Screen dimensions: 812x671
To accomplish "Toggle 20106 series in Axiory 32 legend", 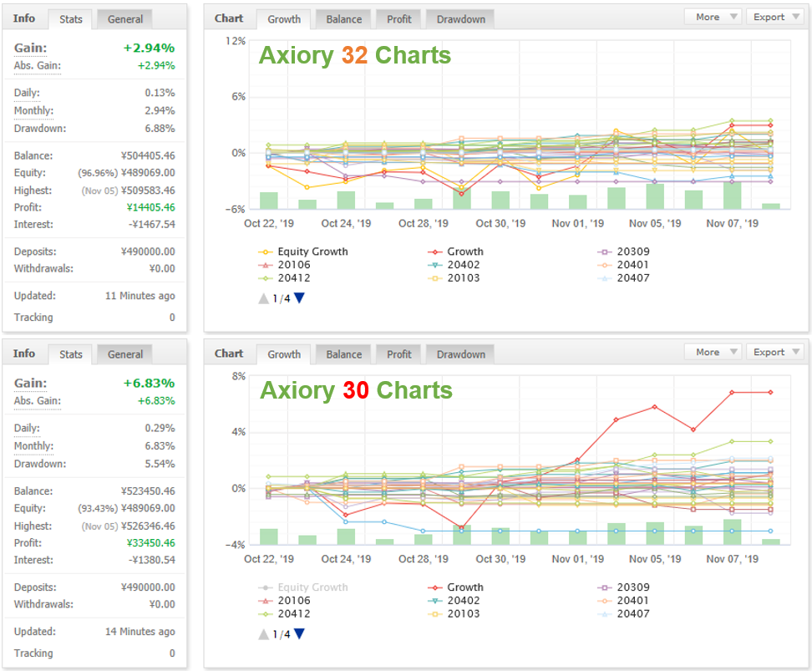I will pyautogui.click(x=284, y=265).
